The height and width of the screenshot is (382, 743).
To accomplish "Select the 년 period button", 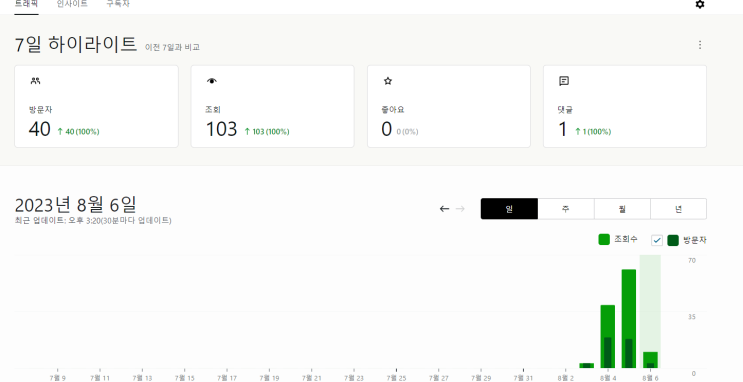I will pos(679,209).
